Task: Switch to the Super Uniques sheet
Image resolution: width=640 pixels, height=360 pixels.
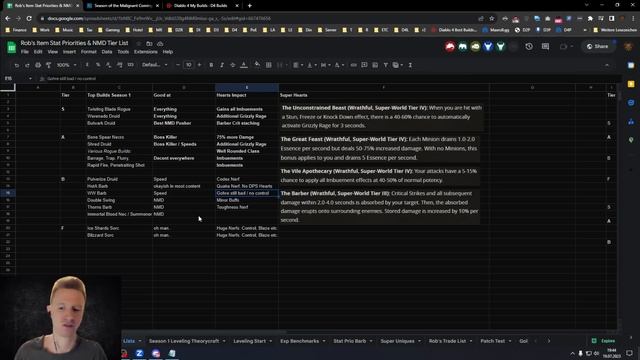Action: tap(398, 341)
